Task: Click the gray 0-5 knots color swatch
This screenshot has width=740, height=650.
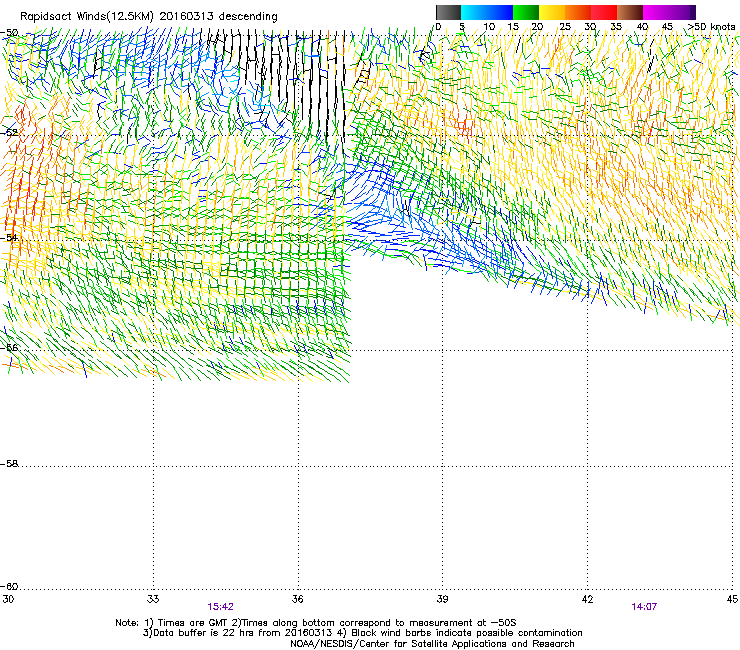Action: [x=448, y=12]
